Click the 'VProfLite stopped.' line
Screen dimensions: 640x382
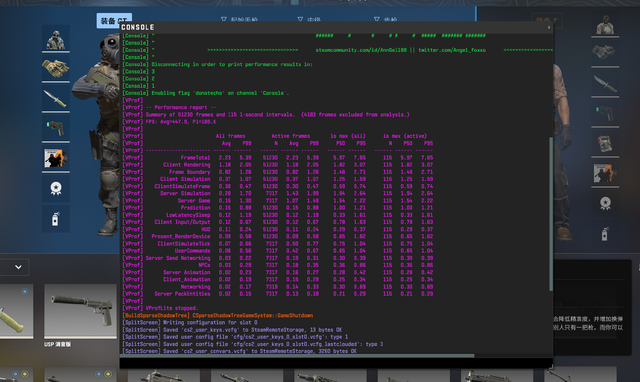160,308
